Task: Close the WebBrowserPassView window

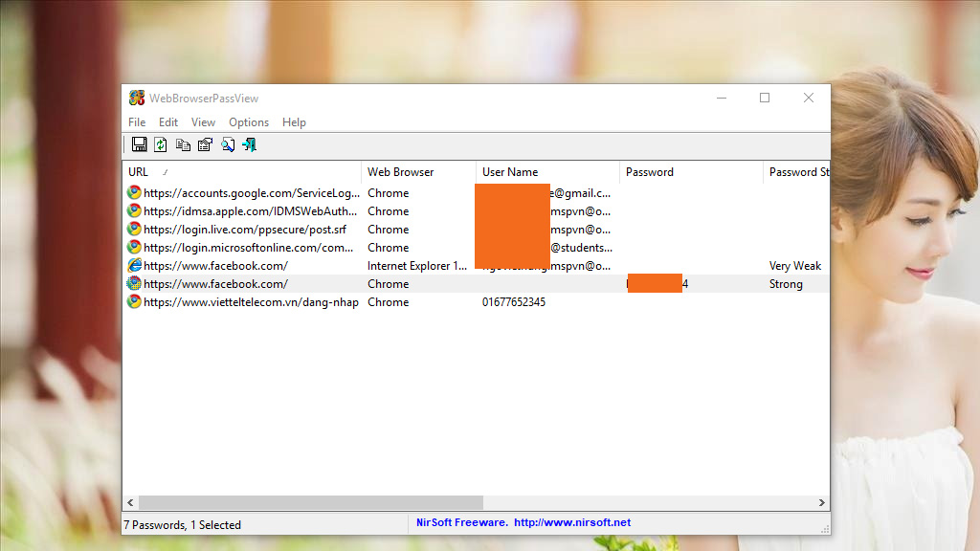Action: [x=808, y=99]
